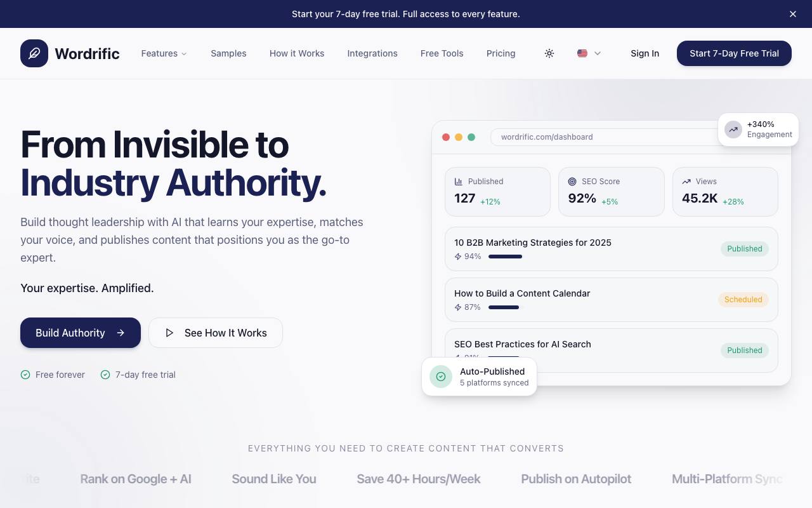The width and height of the screenshot is (812, 508).
Task: Click 5 platforms synced text
Action: (x=494, y=383)
